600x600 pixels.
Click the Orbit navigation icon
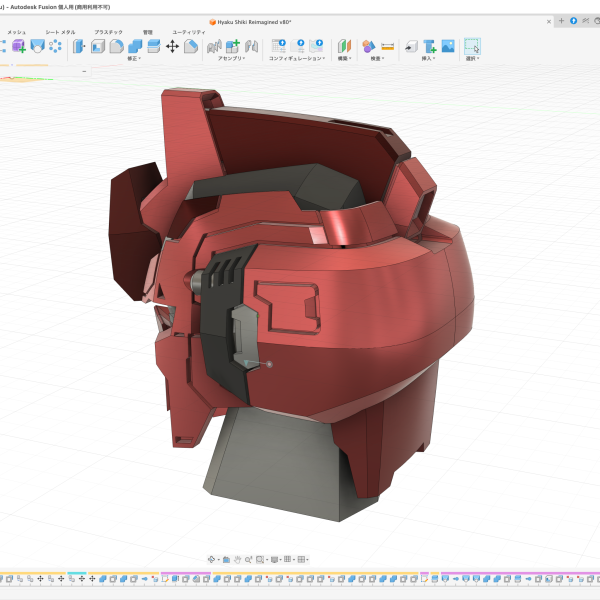pyautogui.click(x=212, y=559)
